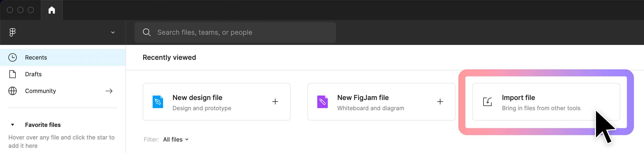Click the Drafts page icon
Image resolution: width=644 pixels, height=153 pixels.
pos(13,74)
